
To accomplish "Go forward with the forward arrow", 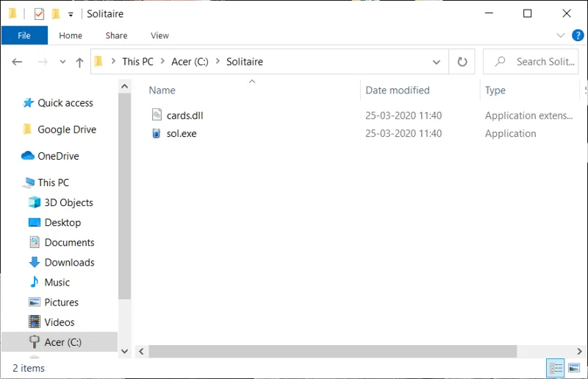I will 43,62.
